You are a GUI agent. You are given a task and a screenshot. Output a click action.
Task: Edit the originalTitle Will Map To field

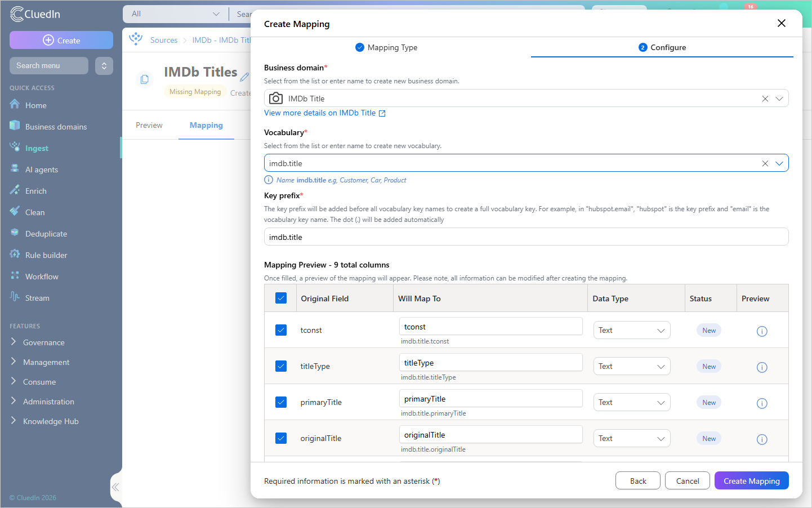[x=491, y=435]
